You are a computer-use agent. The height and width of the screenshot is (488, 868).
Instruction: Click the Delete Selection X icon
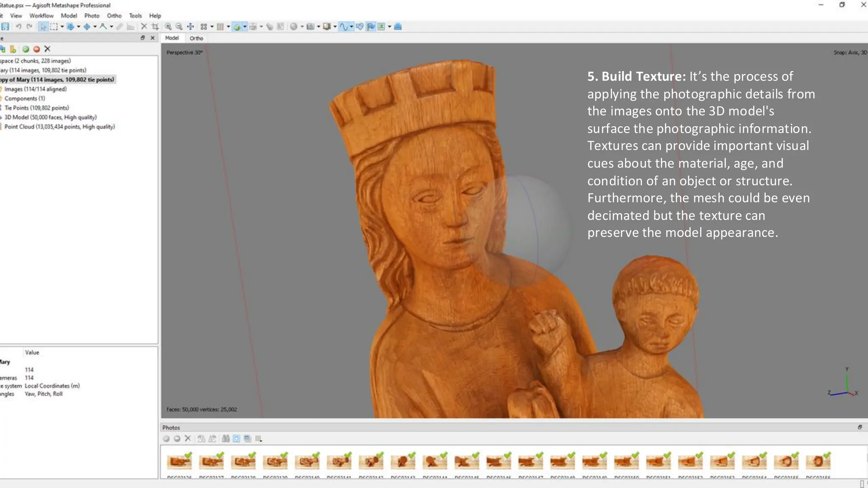[x=144, y=27]
